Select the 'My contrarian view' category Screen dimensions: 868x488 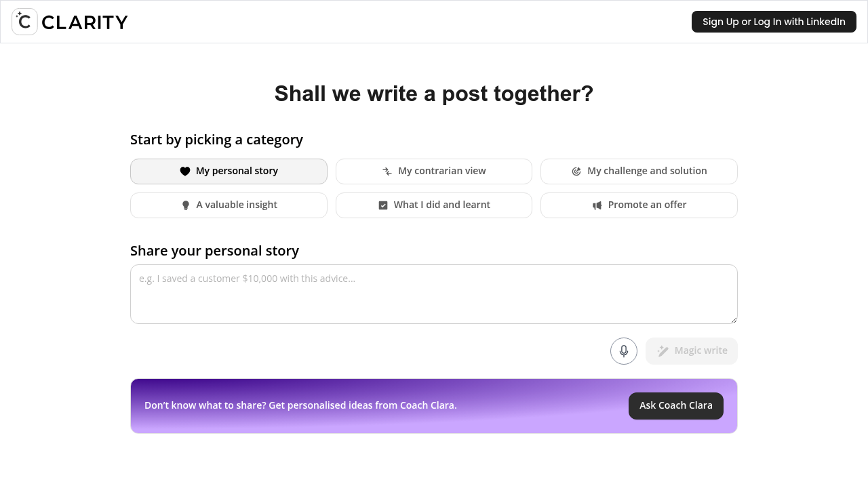[433, 171]
